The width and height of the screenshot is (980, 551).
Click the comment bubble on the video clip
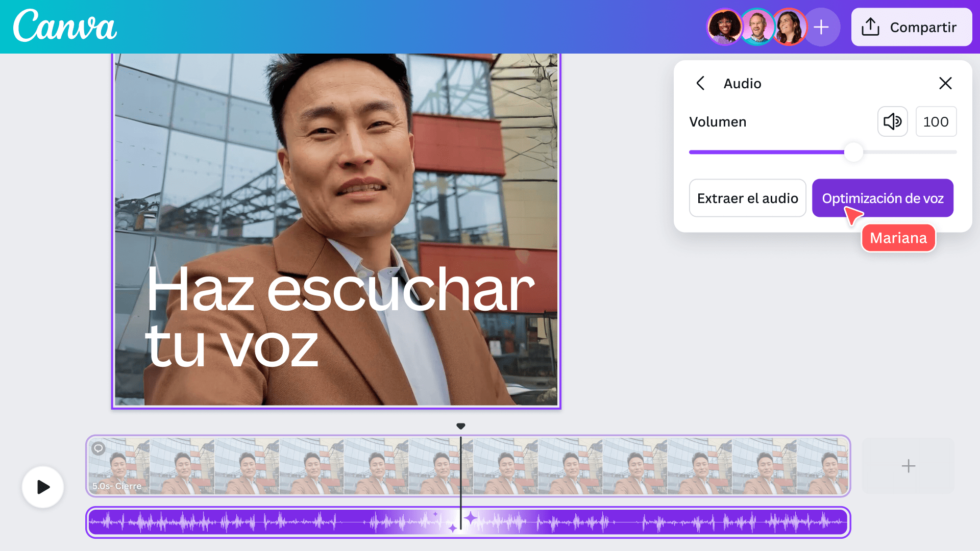click(99, 448)
